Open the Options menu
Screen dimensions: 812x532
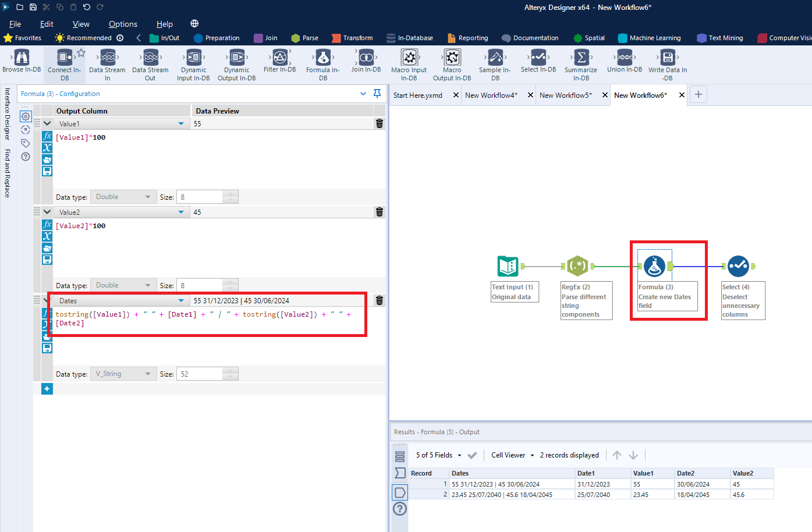123,24
